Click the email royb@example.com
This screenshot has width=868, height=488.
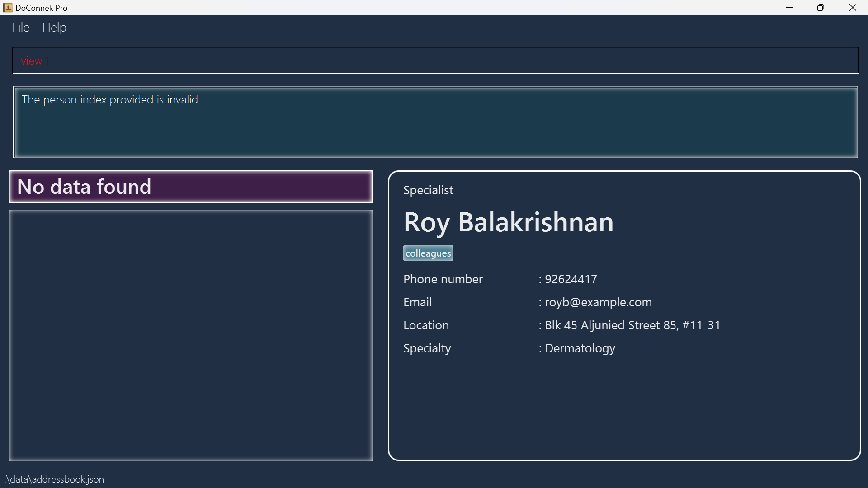pyautogui.click(x=598, y=302)
